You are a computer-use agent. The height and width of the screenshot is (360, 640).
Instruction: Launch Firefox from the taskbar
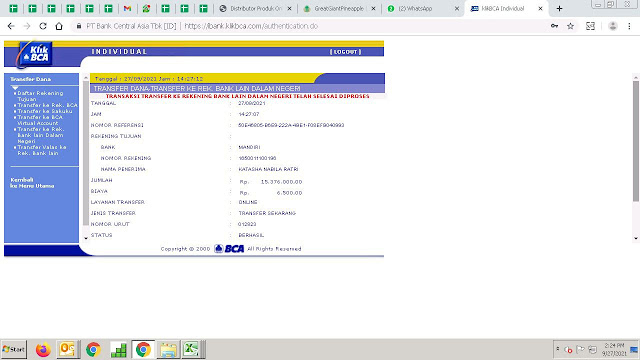43,350
